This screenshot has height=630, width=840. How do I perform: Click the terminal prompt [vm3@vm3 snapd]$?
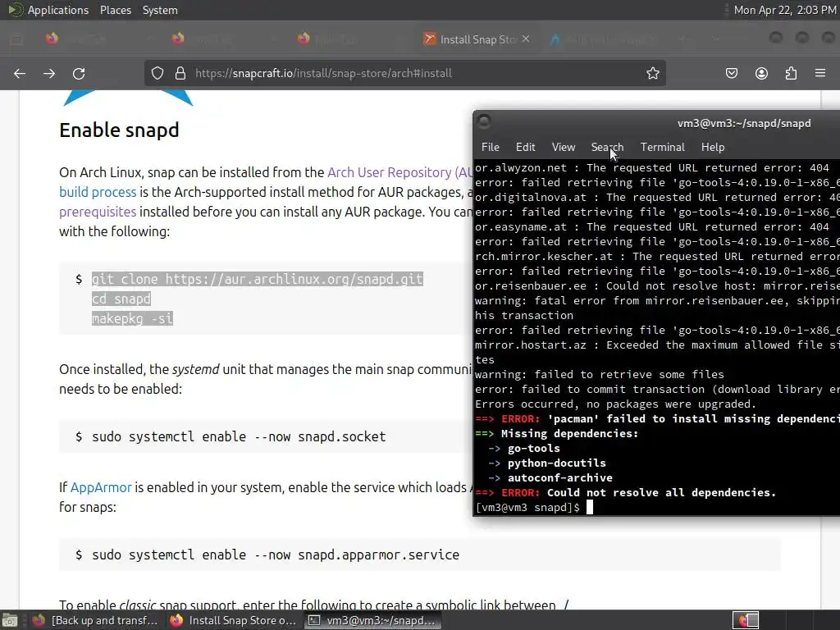[x=527, y=507]
